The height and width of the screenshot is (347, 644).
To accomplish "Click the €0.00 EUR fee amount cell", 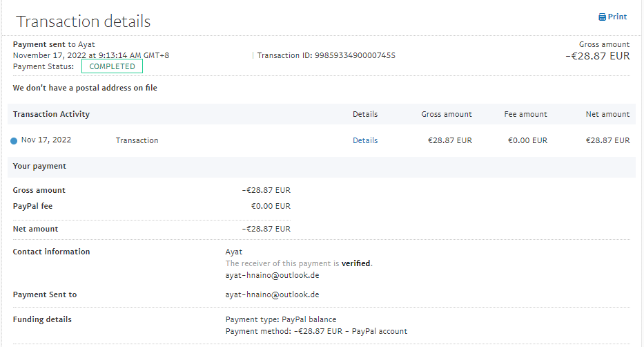I will (x=528, y=140).
